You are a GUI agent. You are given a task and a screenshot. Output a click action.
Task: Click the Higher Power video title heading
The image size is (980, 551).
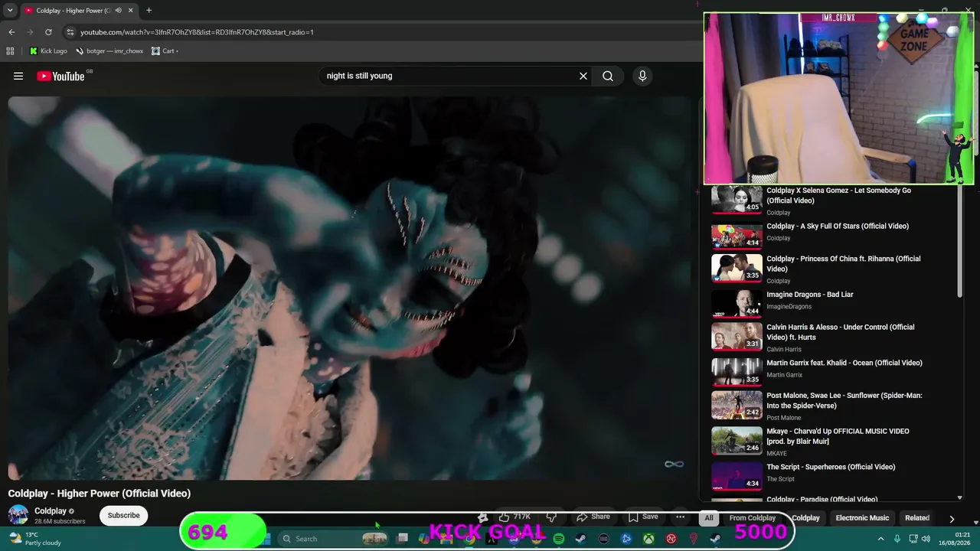pyautogui.click(x=100, y=494)
